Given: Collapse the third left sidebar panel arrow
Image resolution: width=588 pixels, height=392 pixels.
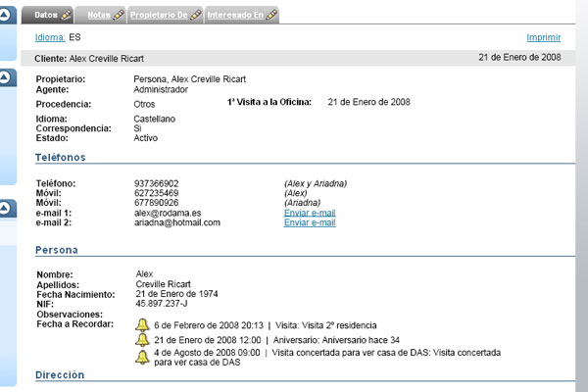Looking at the screenshot, I should [x=6, y=208].
